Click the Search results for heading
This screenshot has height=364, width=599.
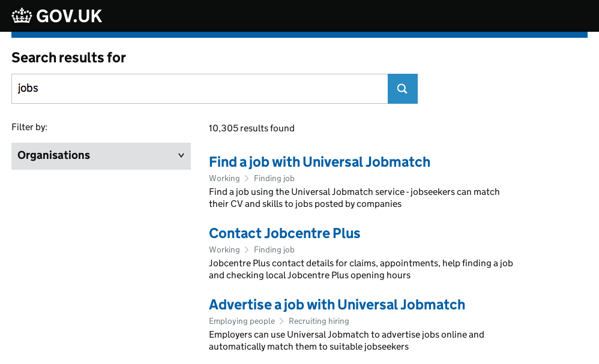click(x=69, y=58)
